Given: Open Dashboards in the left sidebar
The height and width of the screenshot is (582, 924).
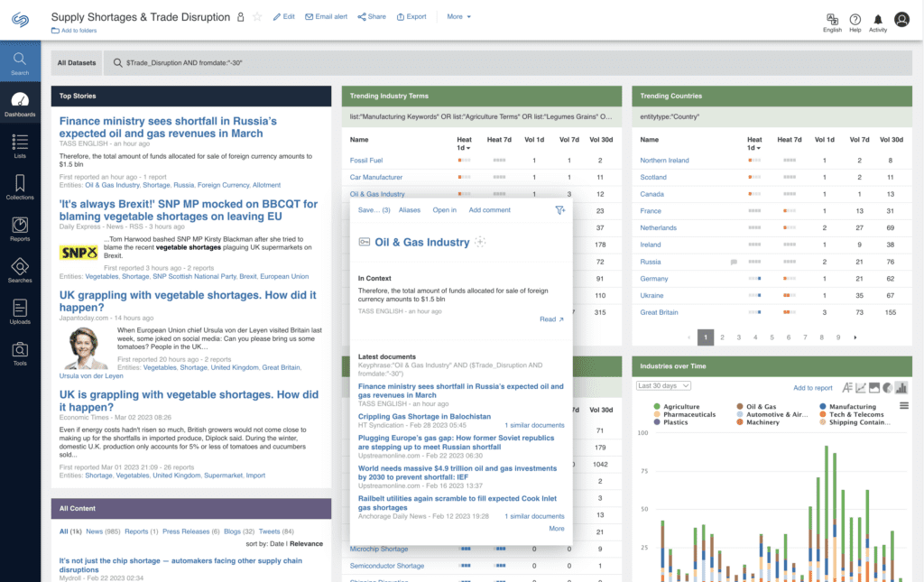Looking at the screenshot, I should click(x=20, y=104).
